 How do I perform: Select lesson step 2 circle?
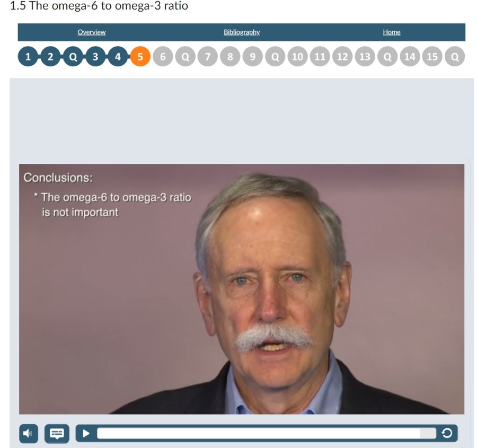(50, 57)
